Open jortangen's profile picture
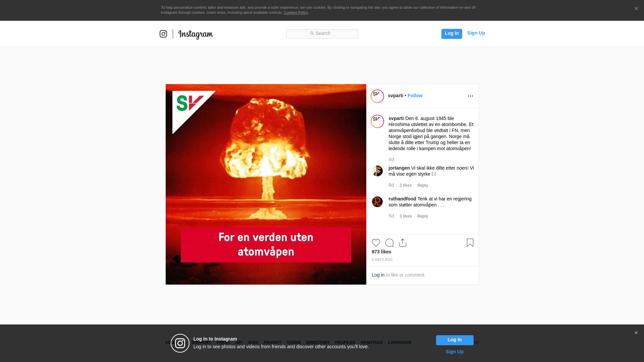644x362 pixels. [377, 171]
